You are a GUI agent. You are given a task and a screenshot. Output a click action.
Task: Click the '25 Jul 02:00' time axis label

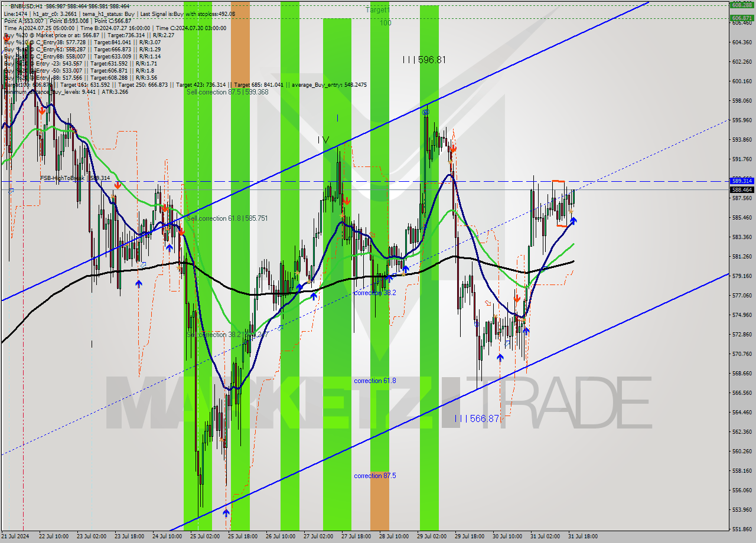(x=205, y=537)
